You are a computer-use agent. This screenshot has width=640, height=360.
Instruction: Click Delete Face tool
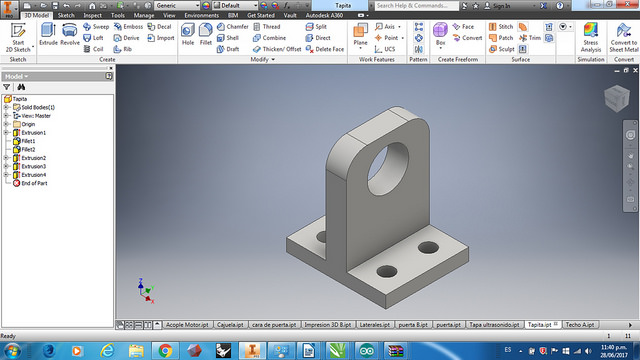pos(325,49)
